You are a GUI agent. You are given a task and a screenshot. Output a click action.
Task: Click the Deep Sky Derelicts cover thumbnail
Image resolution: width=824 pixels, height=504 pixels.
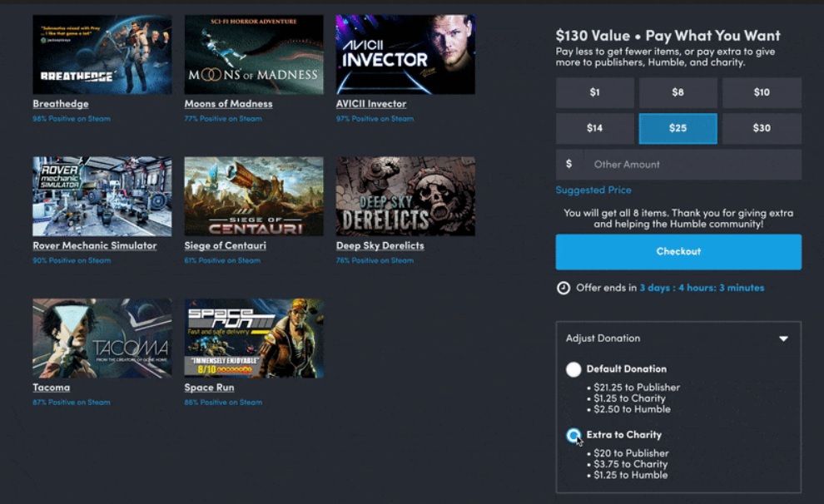coord(405,195)
